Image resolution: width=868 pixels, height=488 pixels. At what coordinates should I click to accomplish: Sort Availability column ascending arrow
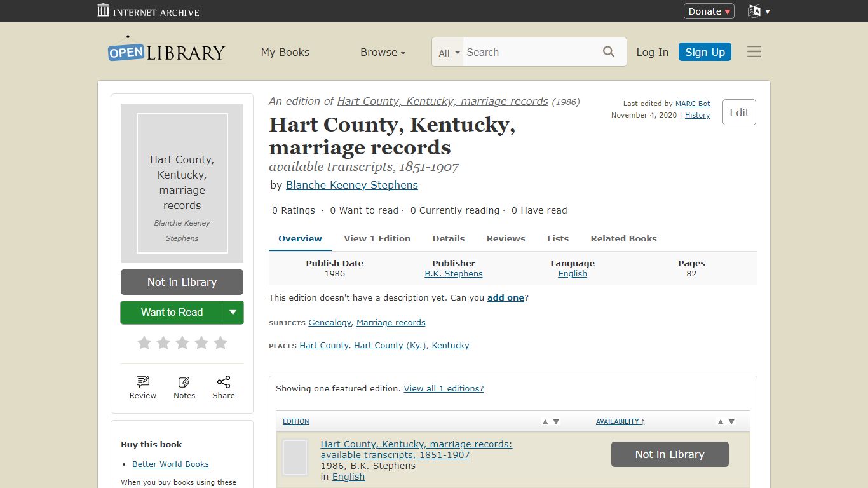click(721, 422)
